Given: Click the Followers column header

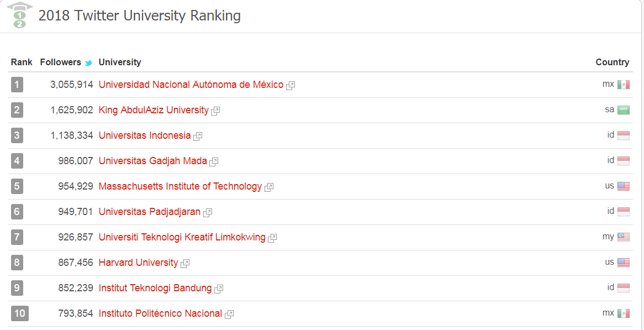Looking at the screenshot, I should click(x=60, y=62).
